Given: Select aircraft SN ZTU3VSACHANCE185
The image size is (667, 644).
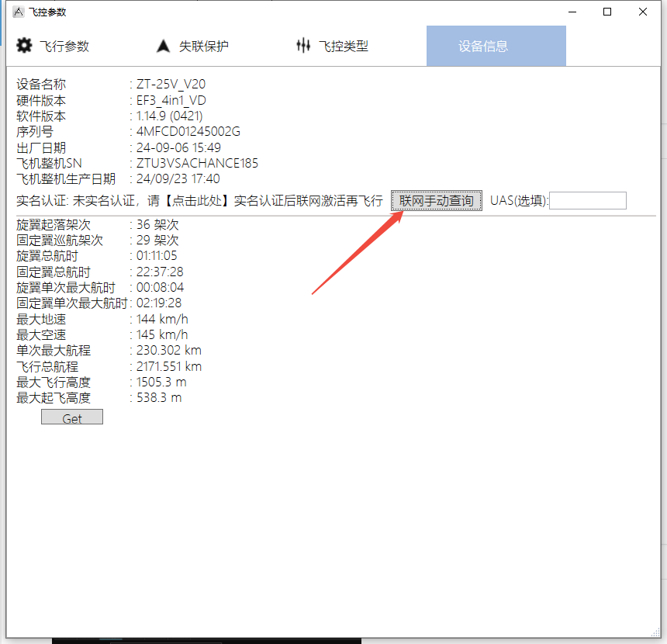Looking at the screenshot, I should (197, 164).
